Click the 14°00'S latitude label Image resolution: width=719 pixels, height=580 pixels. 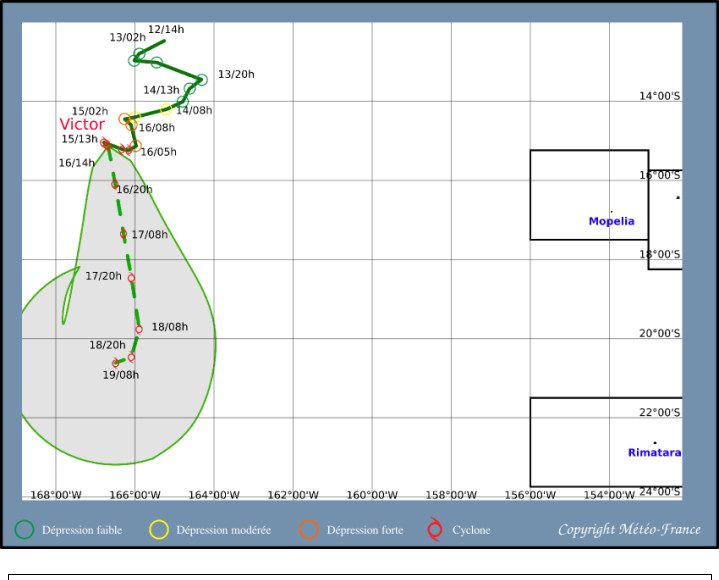(x=660, y=96)
